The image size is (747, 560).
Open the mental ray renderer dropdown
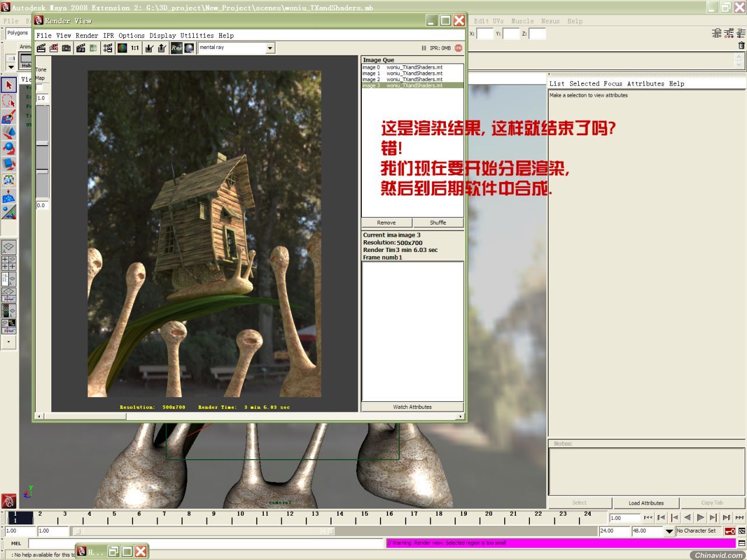pyautogui.click(x=236, y=48)
